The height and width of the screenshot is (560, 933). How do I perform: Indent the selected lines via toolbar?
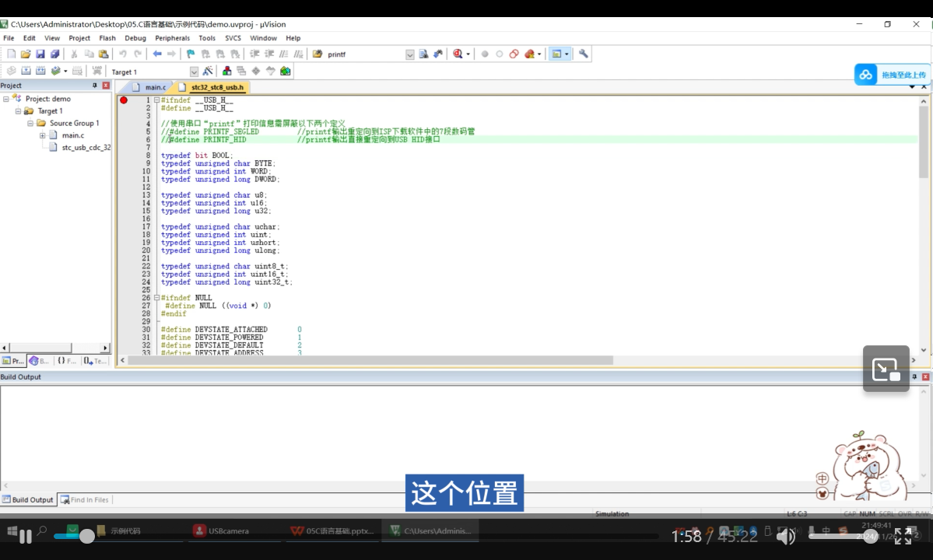point(254,54)
